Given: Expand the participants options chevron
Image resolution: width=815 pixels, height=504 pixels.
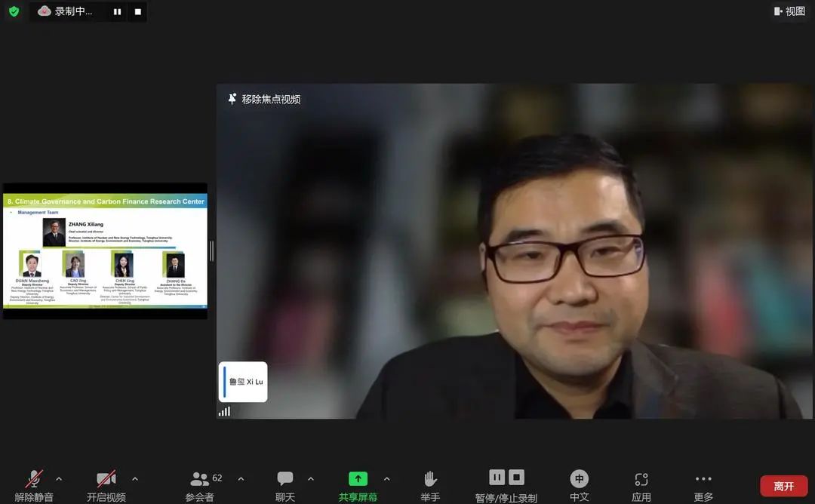Looking at the screenshot, I should click(241, 479).
